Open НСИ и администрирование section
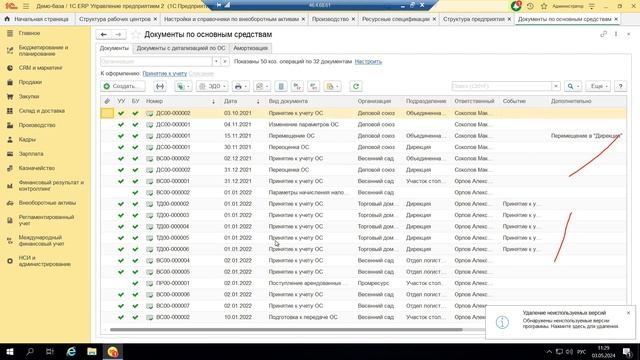The width and height of the screenshot is (640, 360). point(44,261)
